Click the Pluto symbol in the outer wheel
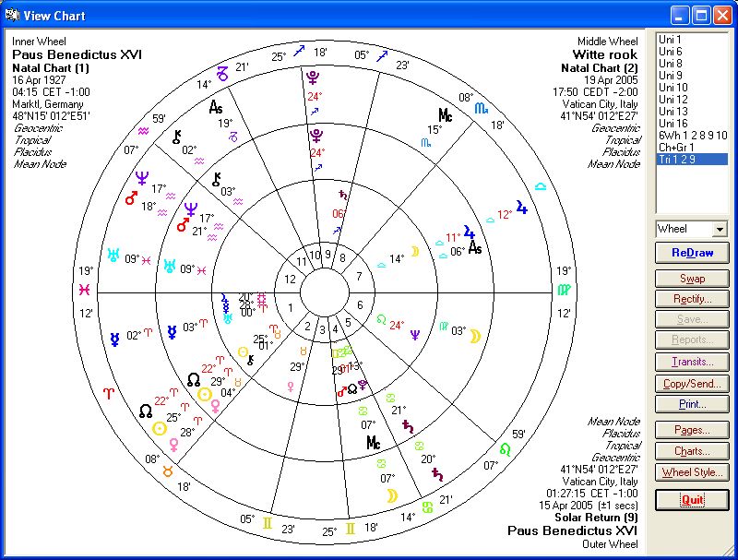The image size is (738, 560). click(x=315, y=78)
